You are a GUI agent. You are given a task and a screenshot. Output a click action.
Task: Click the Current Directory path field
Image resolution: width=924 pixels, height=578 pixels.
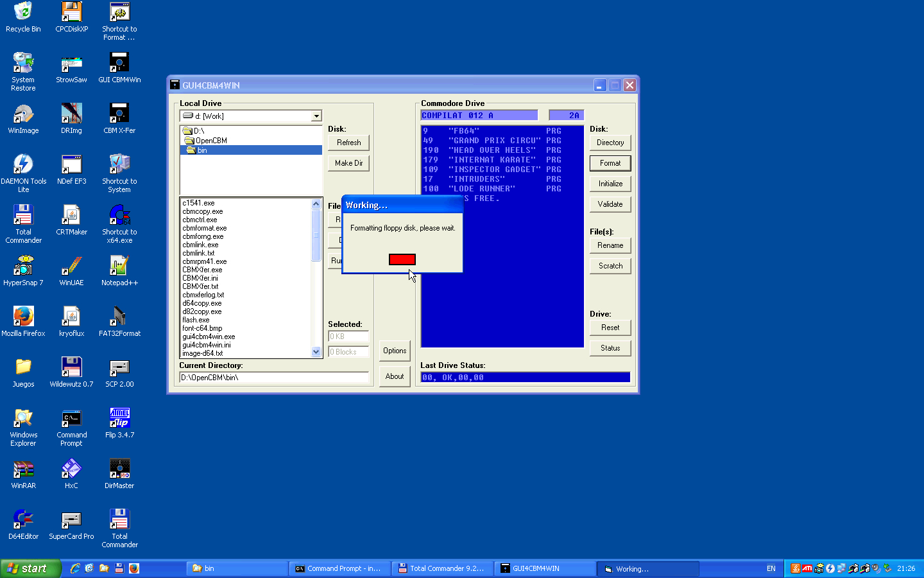274,378
